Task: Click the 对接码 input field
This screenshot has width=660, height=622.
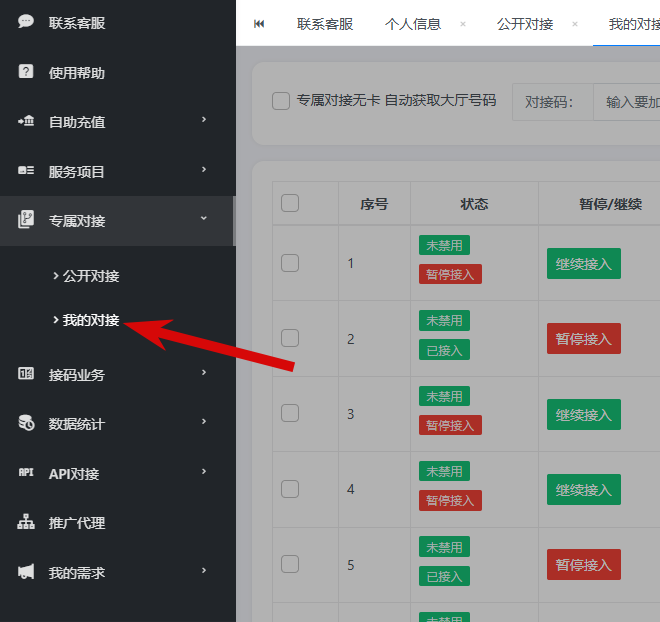Action: pyautogui.click(x=627, y=102)
